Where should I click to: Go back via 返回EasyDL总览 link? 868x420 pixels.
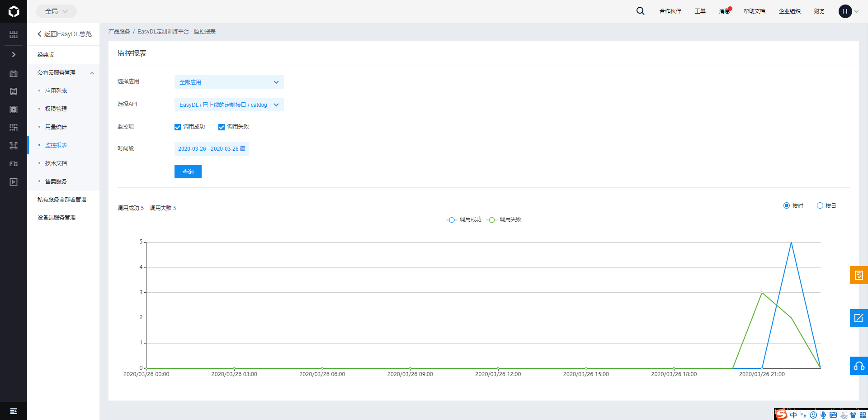(x=65, y=34)
